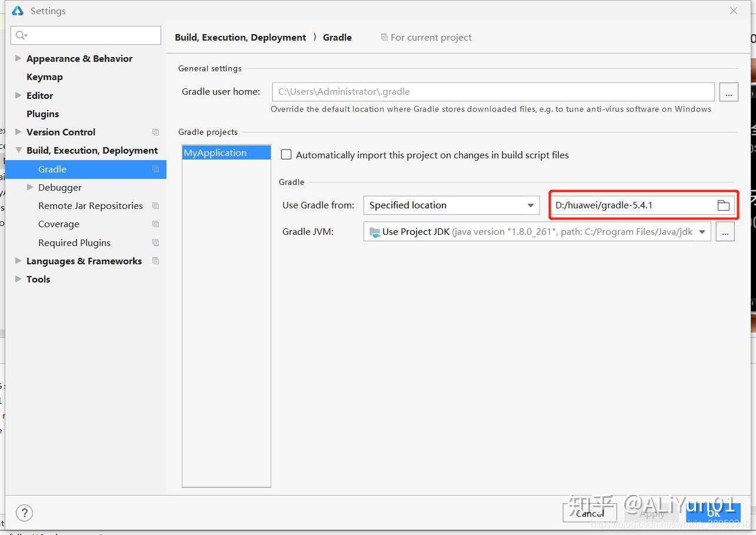Select Gradle in settings tree
Screen dimensions: 756x535
(x=86, y=169)
